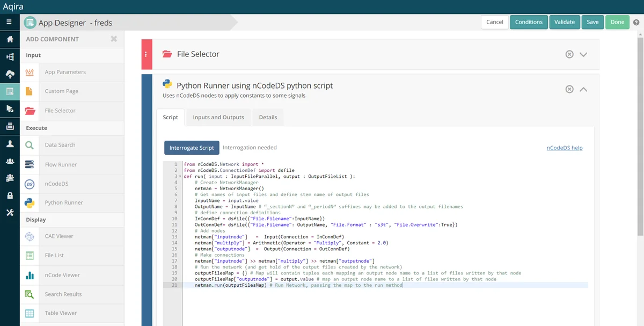
Task: Add the Table Viewer component
Action: coord(72,313)
